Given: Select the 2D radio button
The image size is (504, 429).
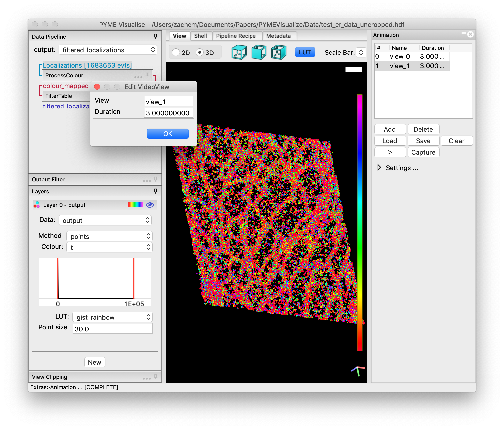Looking at the screenshot, I should [x=176, y=52].
